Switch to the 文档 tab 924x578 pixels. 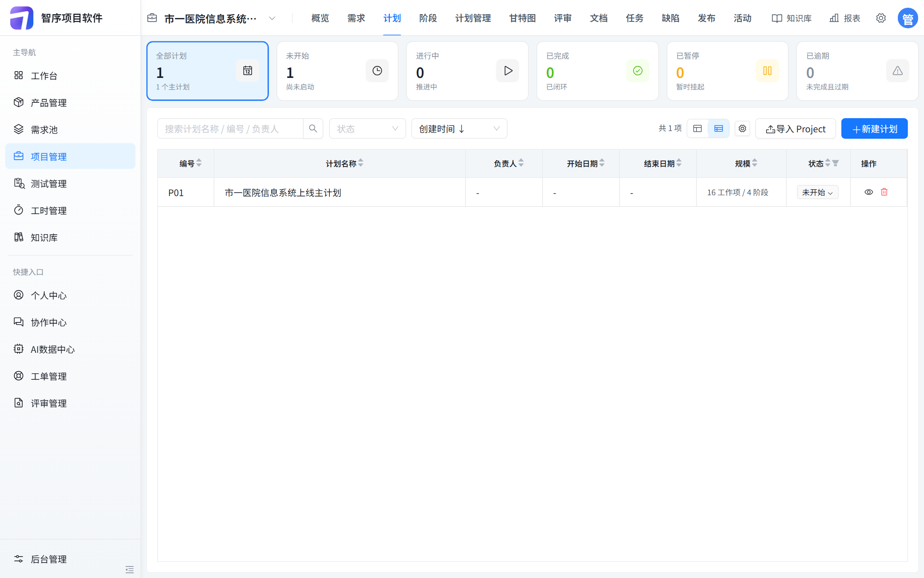[x=598, y=18]
